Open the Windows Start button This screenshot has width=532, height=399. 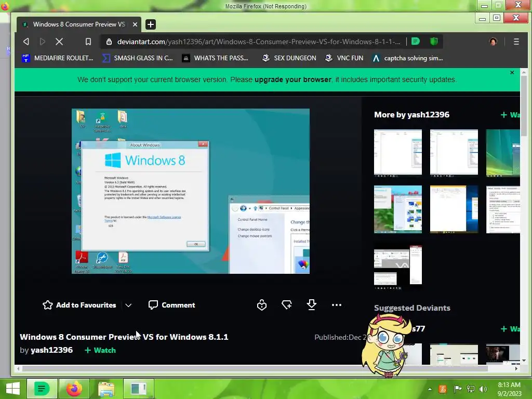tap(13, 389)
